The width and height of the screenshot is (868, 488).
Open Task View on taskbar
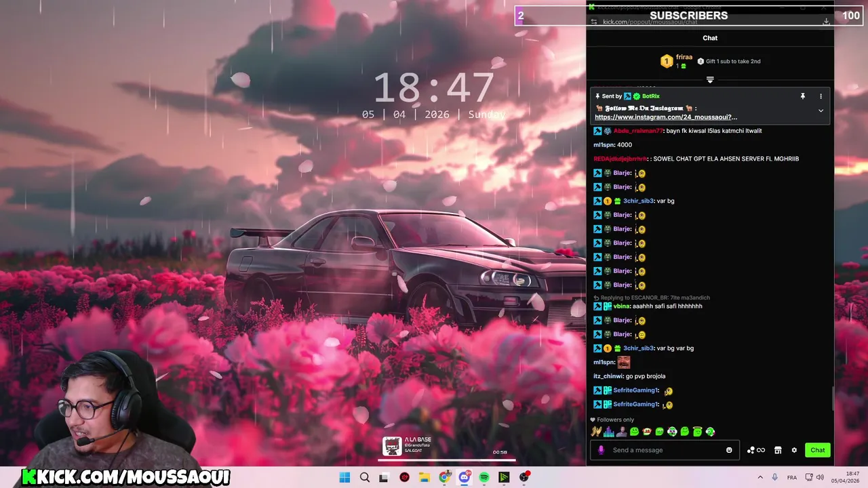pos(384,477)
